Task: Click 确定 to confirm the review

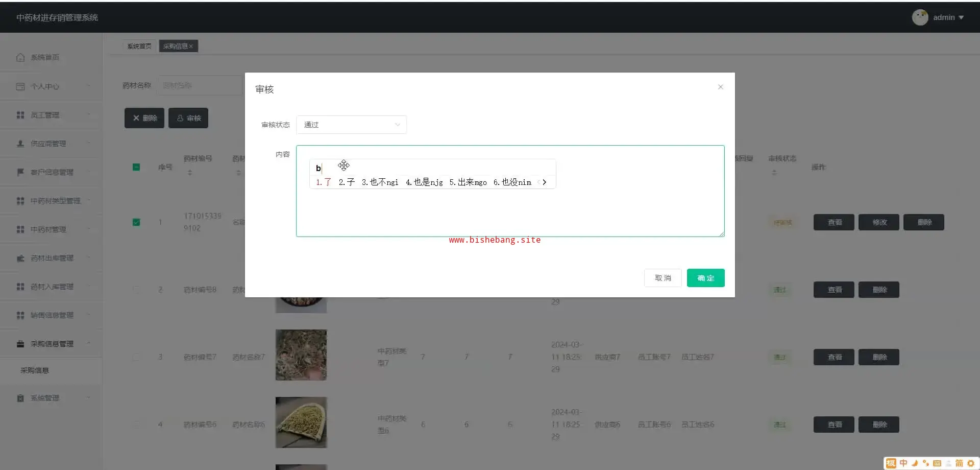Action: (706, 278)
